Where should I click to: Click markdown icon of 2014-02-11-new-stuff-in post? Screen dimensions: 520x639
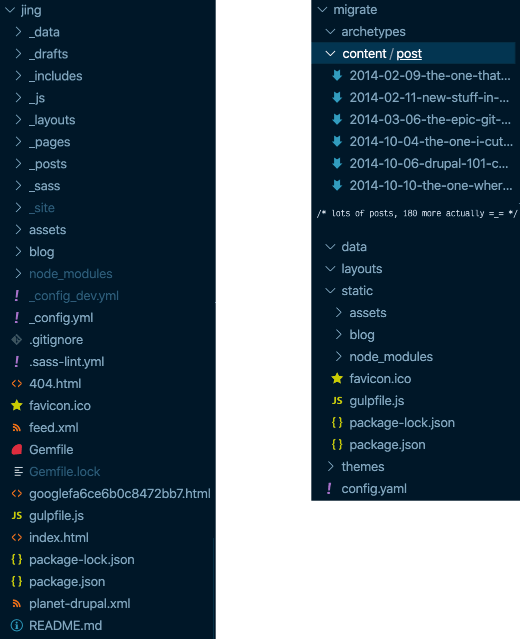point(337,97)
